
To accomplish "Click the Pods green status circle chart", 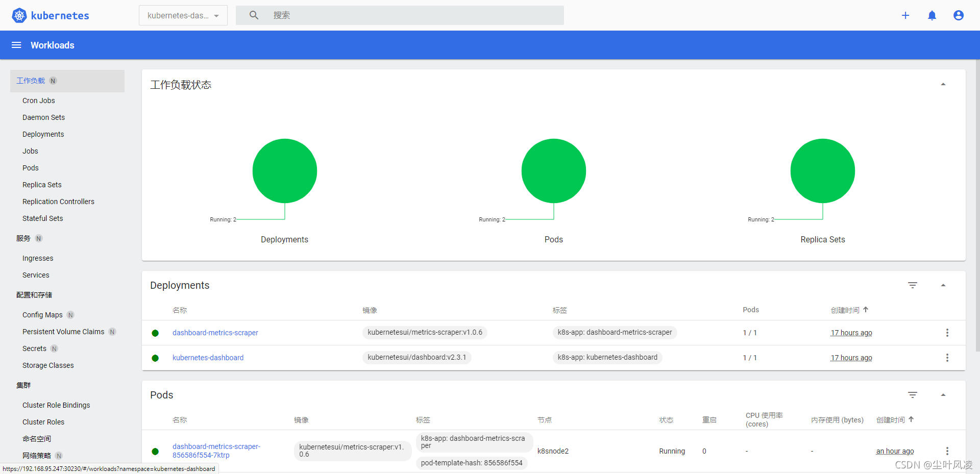I will coord(554,171).
